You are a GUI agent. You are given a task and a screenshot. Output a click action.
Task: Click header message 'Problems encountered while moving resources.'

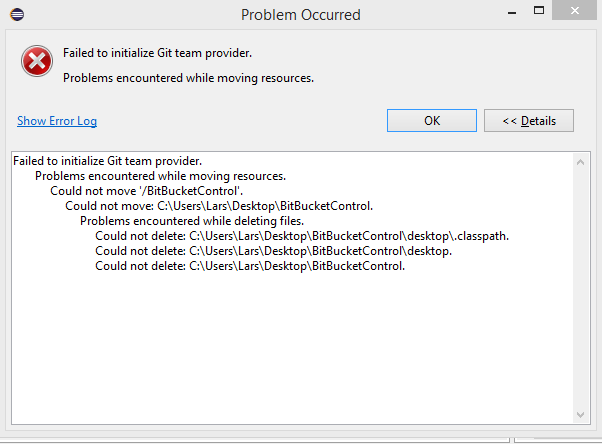point(189,78)
